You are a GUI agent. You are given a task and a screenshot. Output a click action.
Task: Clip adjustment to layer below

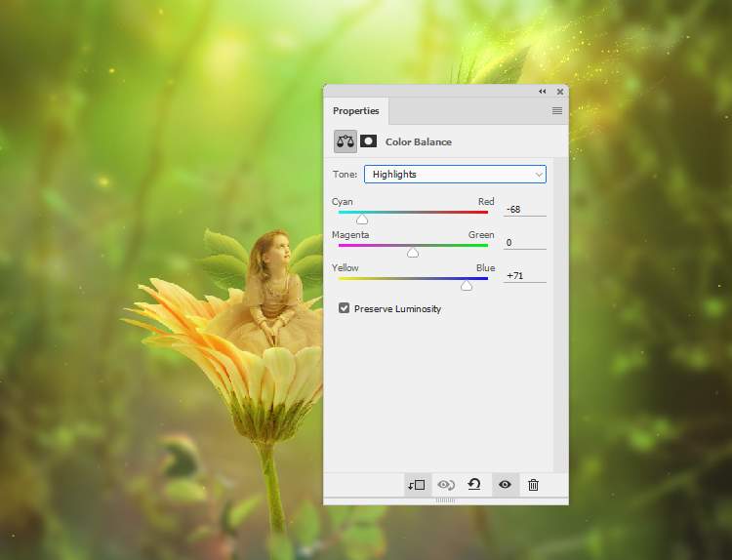tap(417, 485)
